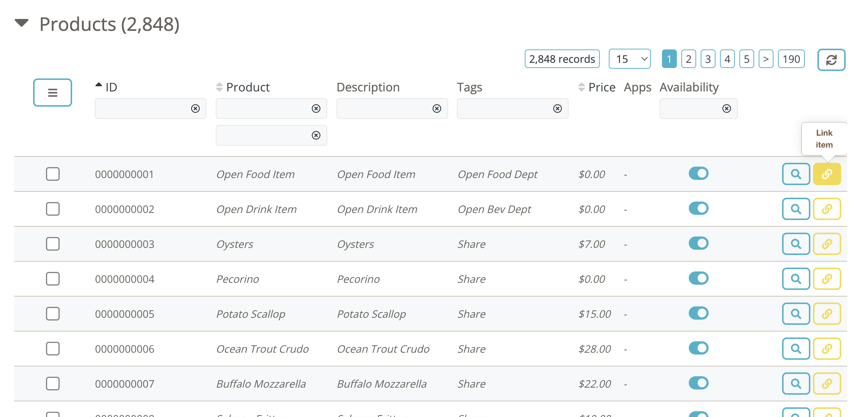868x417 pixels.
Task: View details of Open Food Item
Action: click(796, 174)
